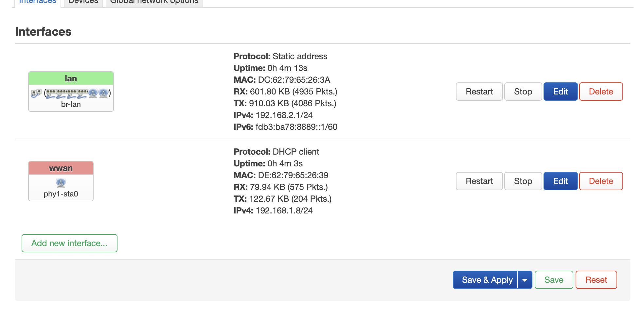Delete the wwan interface
644x321 pixels.
[601, 181]
